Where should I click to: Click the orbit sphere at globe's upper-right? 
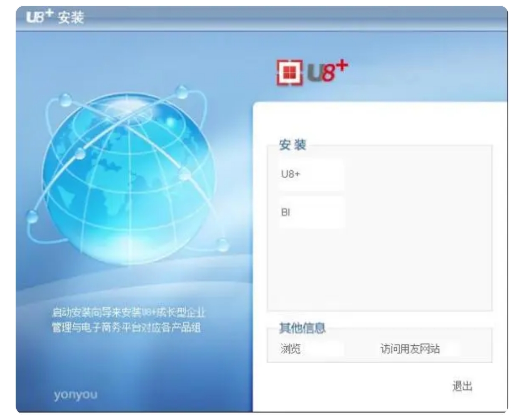click(181, 92)
